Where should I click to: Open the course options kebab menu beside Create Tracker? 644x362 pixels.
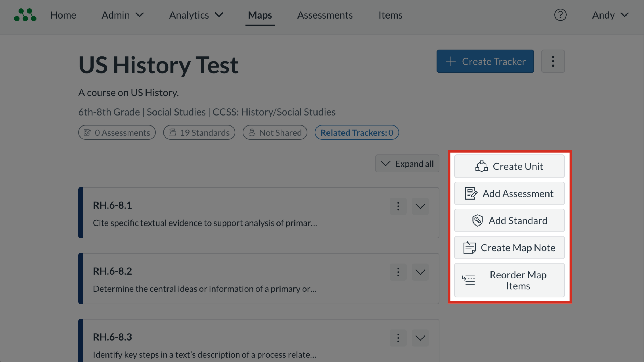click(553, 61)
